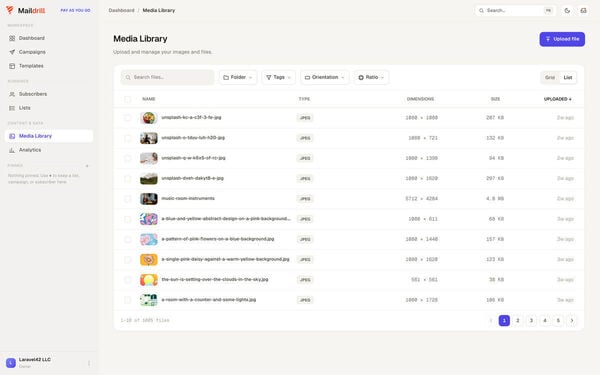Viewport: 600px width, 375px height.
Task: Open Templates from the sidebar
Action: 49,66
